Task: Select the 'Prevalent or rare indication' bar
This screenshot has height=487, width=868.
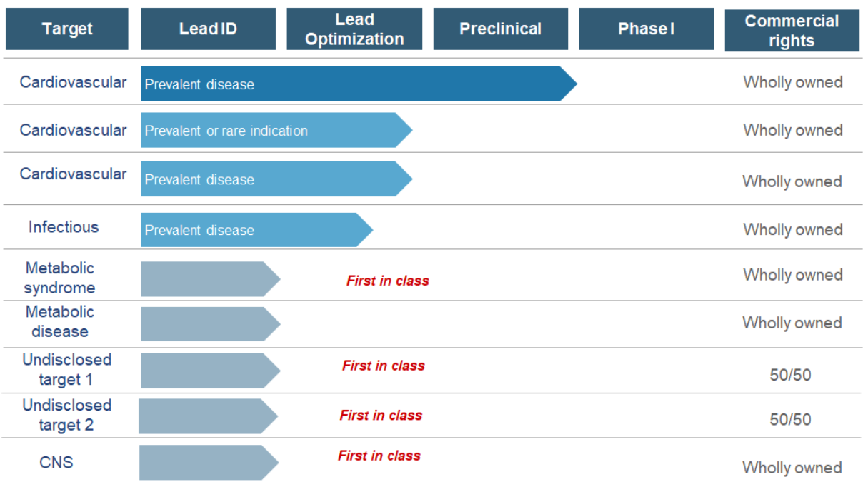Action: coord(275,130)
